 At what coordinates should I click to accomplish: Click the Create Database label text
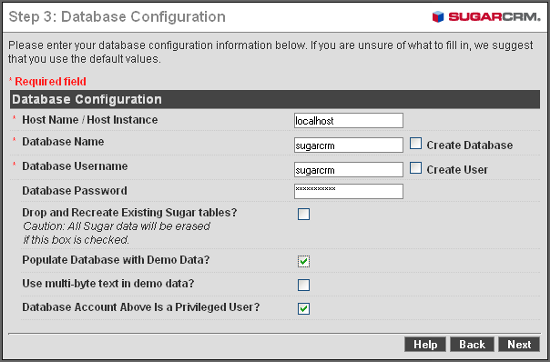pyautogui.click(x=470, y=145)
